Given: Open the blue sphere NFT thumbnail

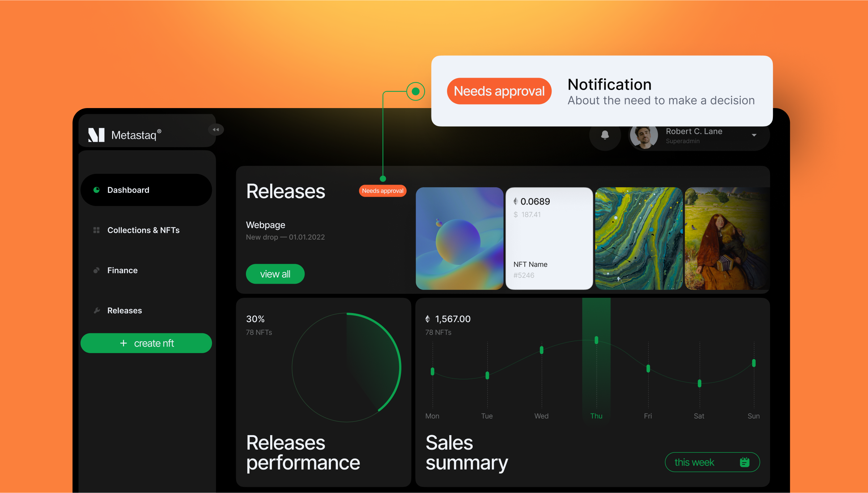Looking at the screenshot, I should click(459, 239).
